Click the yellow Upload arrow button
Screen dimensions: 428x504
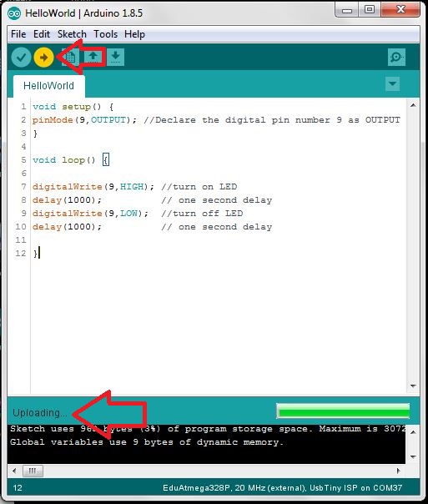point(43,58)
